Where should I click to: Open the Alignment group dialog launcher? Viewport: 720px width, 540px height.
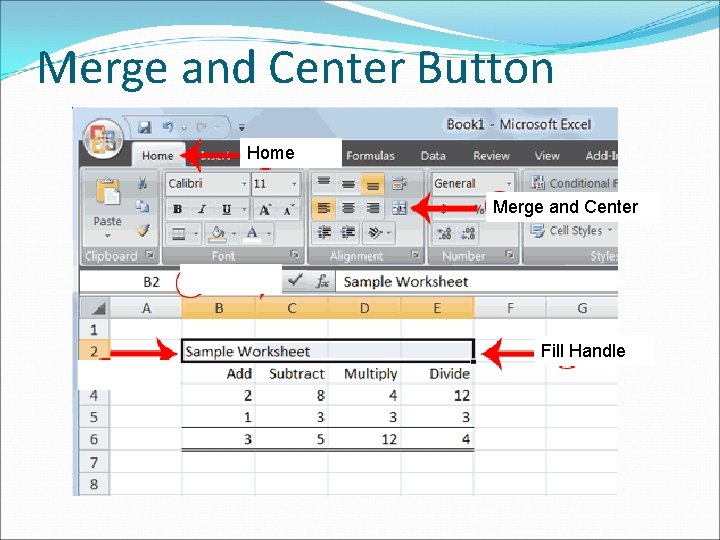point(416,254)
